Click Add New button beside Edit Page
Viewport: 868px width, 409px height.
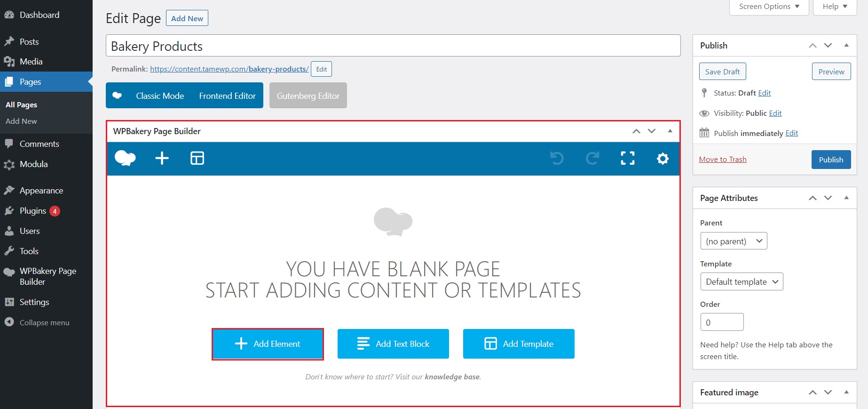tap(187, 18)
